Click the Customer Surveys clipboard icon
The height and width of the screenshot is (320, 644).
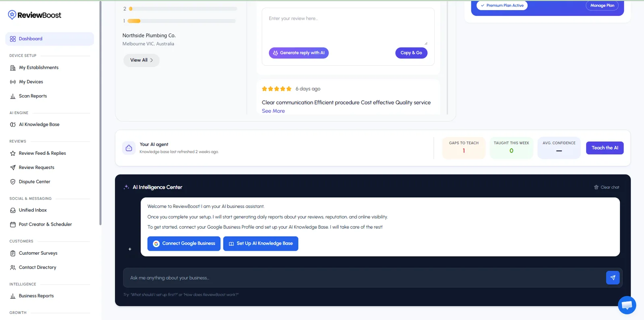click(13, 253)
